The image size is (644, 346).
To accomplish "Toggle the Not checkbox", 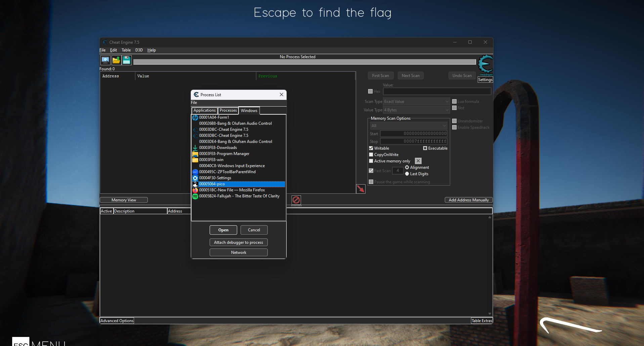I will point(455,108).
